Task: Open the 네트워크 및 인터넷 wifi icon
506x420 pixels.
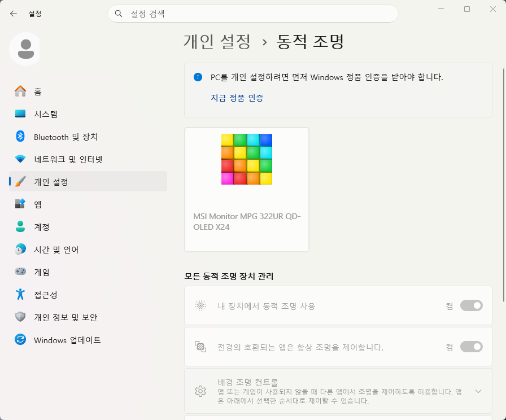Action: [x=20, y=159]
